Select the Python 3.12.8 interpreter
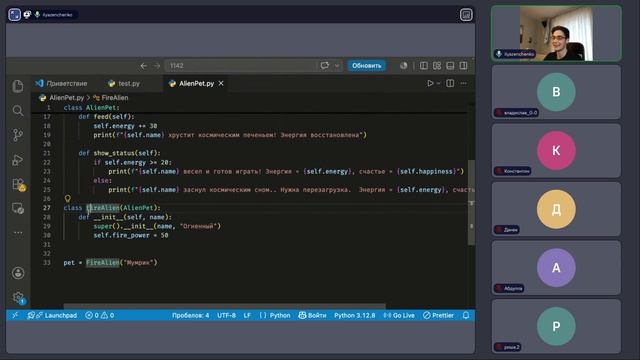The image size is (640, 360). (355, 316)
